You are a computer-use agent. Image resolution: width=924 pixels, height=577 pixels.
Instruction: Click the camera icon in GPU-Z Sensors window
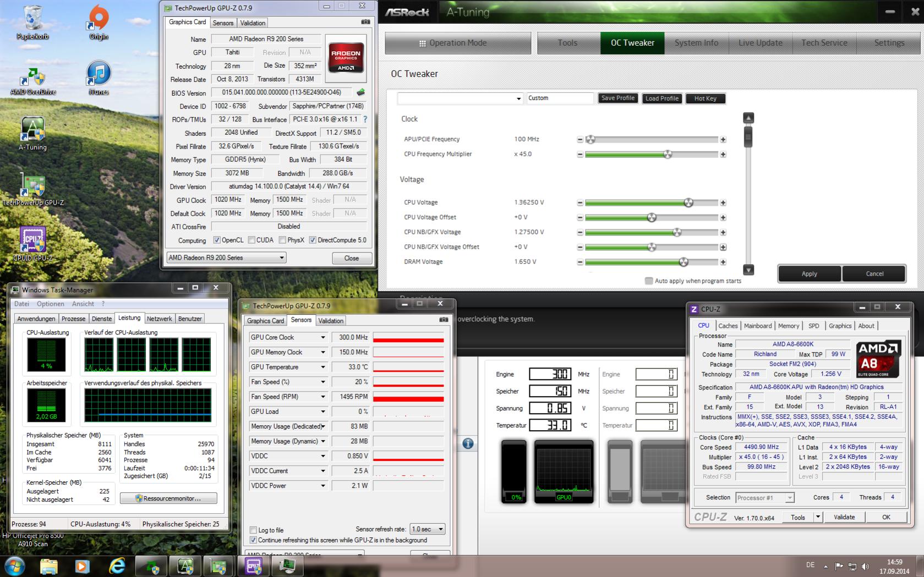[x=444, y=320]
